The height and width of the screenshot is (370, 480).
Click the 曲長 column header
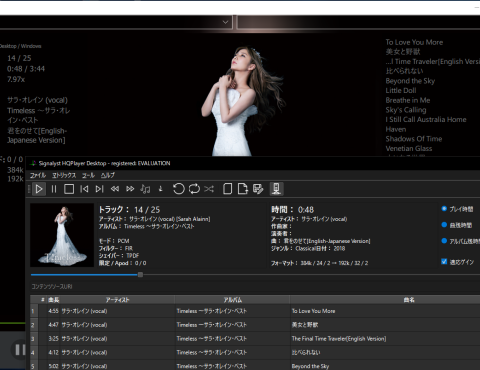[x=53, y=300]
